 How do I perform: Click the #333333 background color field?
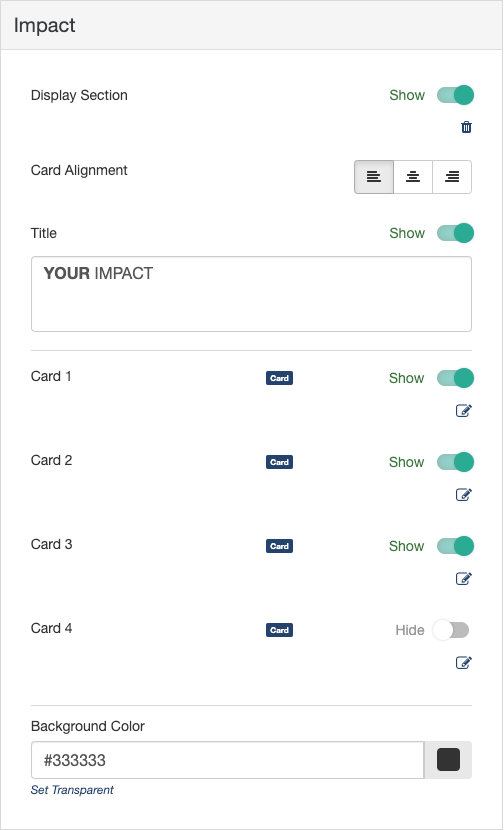point(228,760)
